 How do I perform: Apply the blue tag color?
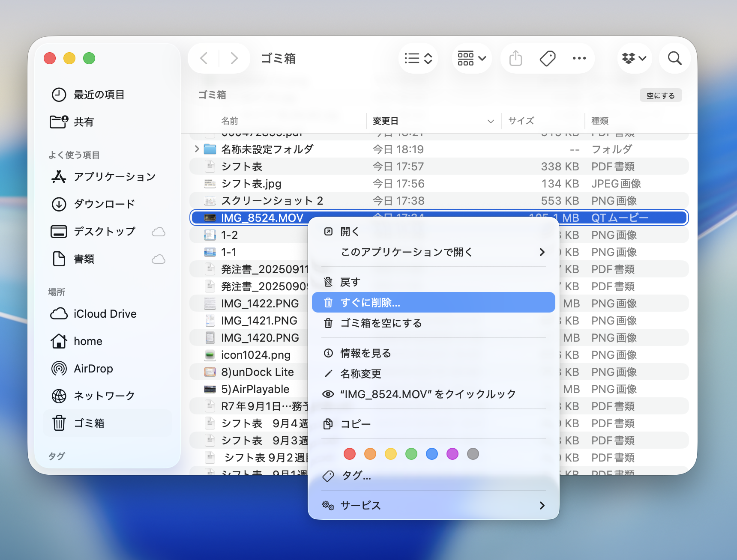click(x=432, y=454)
